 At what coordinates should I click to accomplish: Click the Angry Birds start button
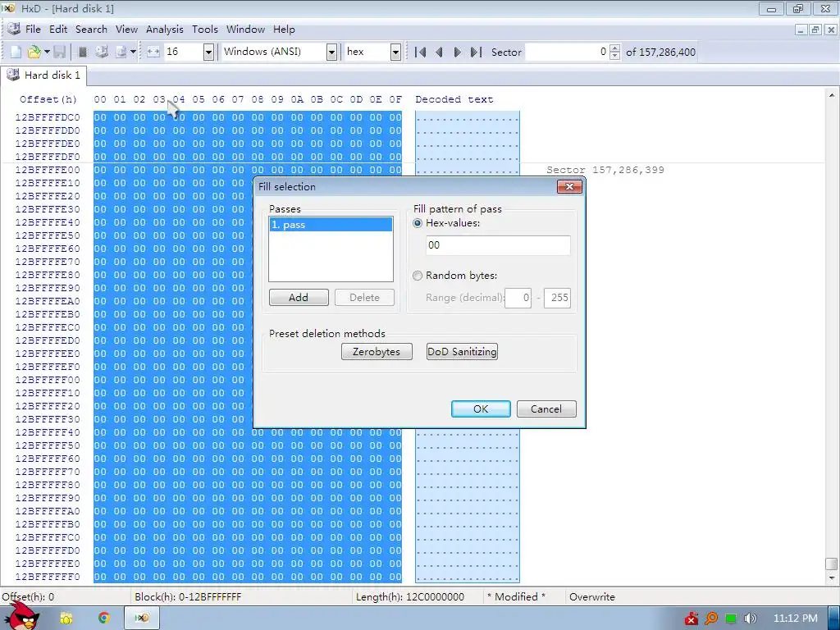(x=23, y=616)
